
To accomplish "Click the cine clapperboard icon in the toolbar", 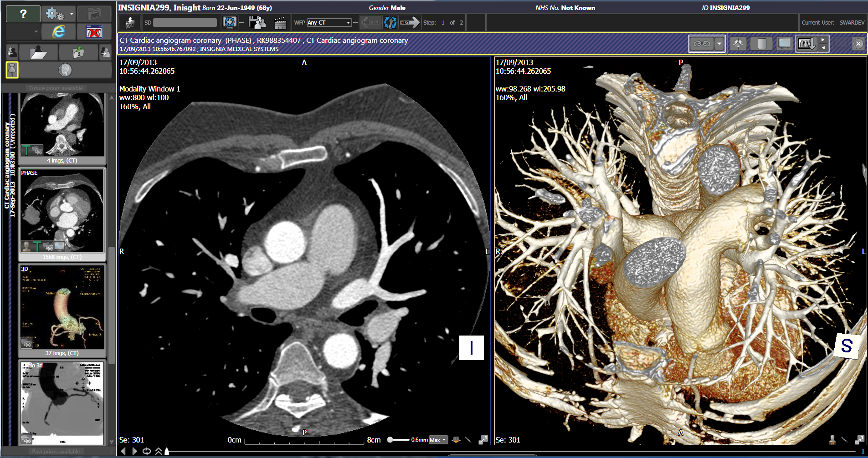I will pyautogui.click(x=280, y=22).
